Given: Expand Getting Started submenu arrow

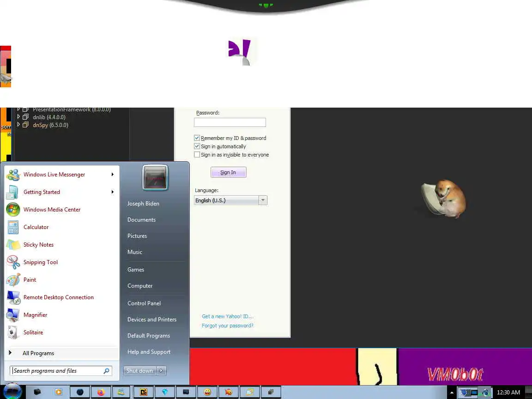Looking at the screenshot, I should coord(112,192).
